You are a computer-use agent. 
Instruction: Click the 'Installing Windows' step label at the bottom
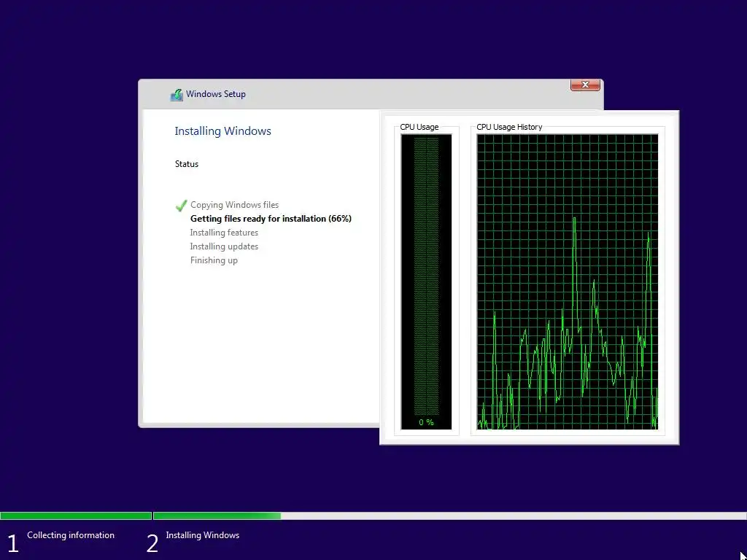click(203, 535)
